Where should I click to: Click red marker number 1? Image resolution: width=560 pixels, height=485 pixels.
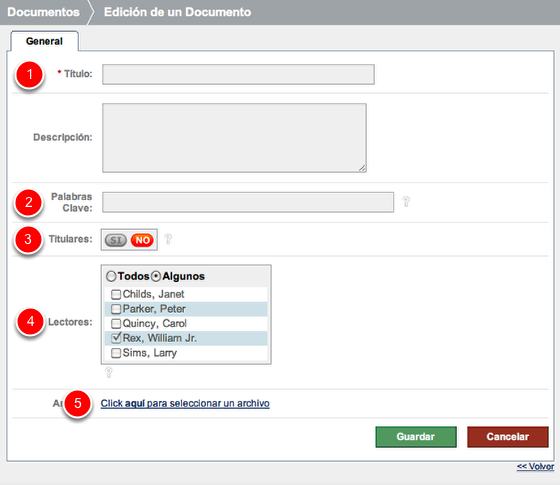(30, 74)
